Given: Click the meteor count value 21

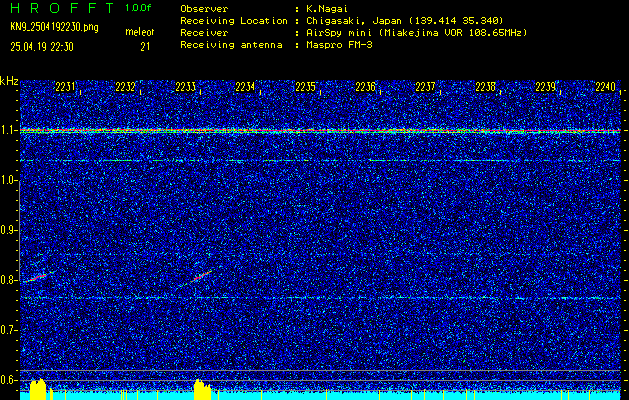Looking at the screenshot, I should (145, 47).
